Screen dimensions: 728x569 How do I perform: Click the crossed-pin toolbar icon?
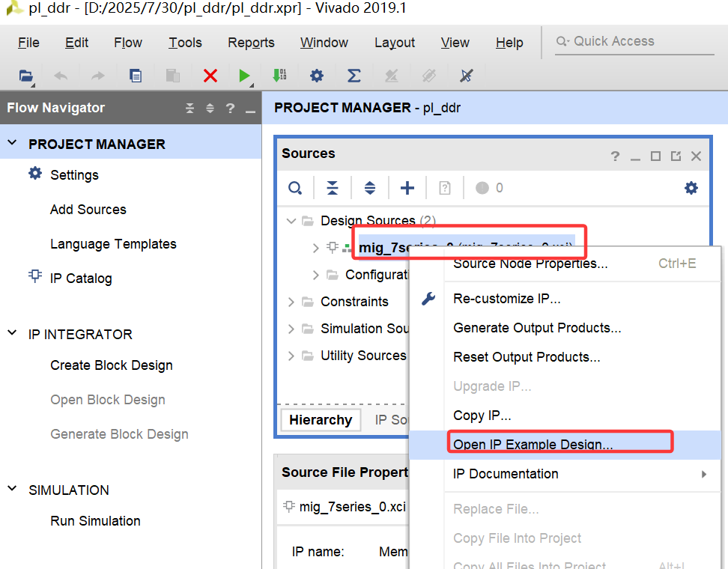[x=466, y=75]
